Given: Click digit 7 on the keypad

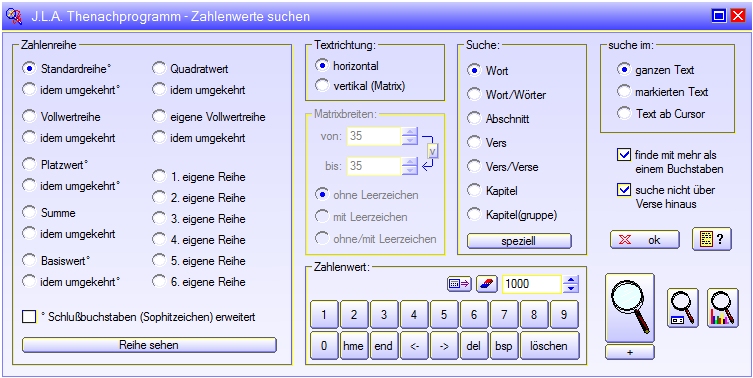Looking at the screenshot, I should pyautogui.click(x=504, y=315).
